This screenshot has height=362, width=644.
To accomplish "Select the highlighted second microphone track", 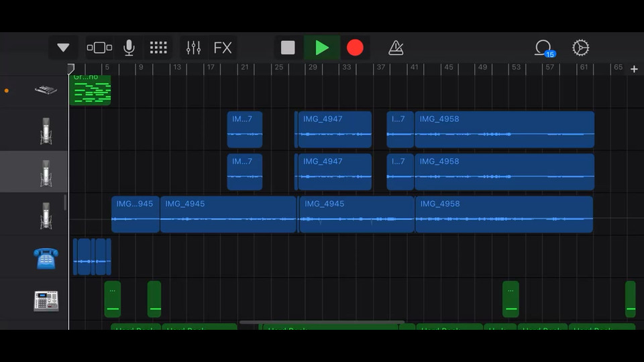I will tap(34, 172).
